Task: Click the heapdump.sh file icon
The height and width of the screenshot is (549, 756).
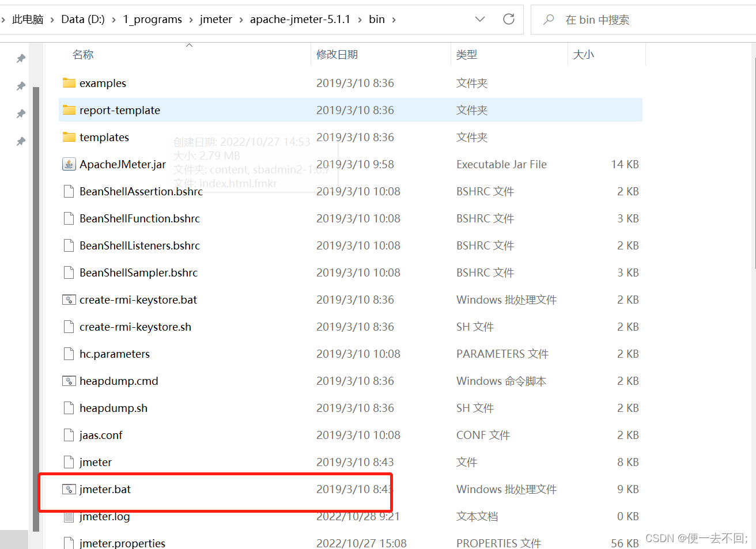Action: 69,408
